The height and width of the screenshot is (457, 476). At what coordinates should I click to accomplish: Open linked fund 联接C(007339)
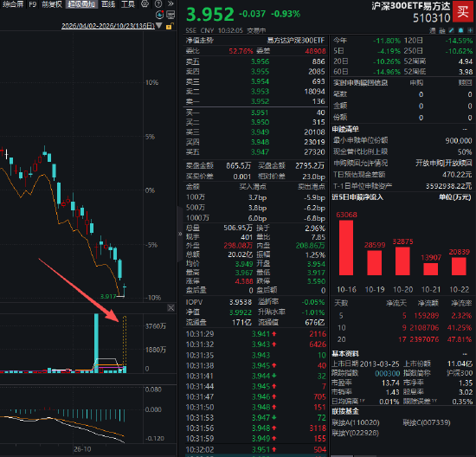[427, 422]
